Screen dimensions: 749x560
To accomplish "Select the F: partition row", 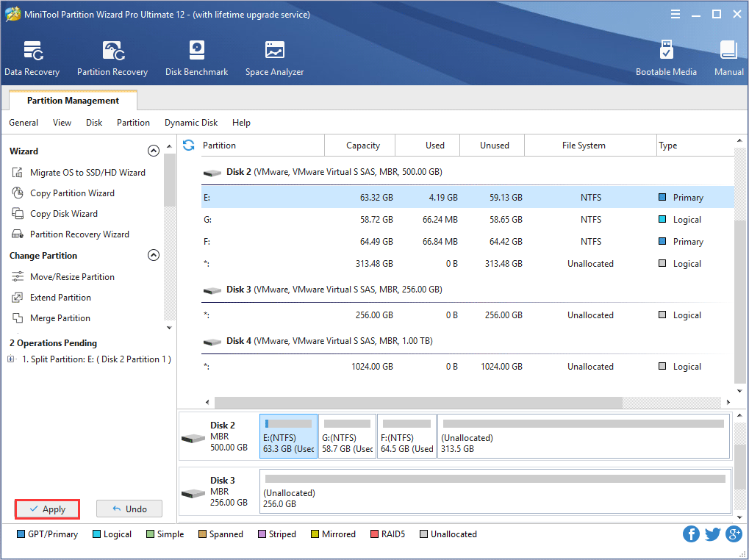I will [467, 242].
